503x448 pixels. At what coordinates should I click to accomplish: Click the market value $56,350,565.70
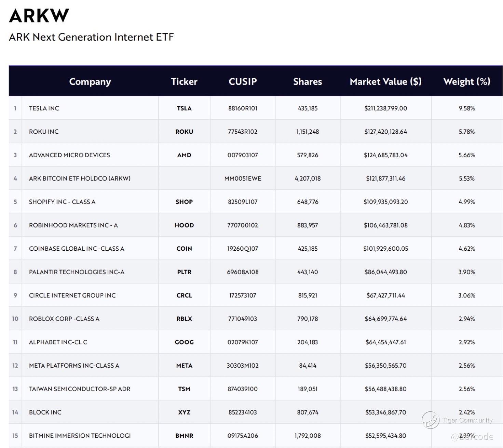(386, 366)
